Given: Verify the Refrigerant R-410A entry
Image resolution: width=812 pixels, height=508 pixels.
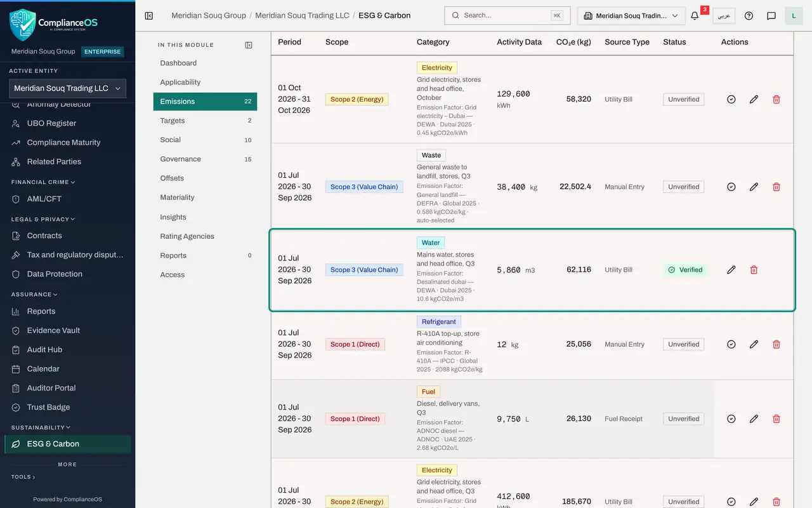Looking at the screenshot, I should (x=731, y=344).
